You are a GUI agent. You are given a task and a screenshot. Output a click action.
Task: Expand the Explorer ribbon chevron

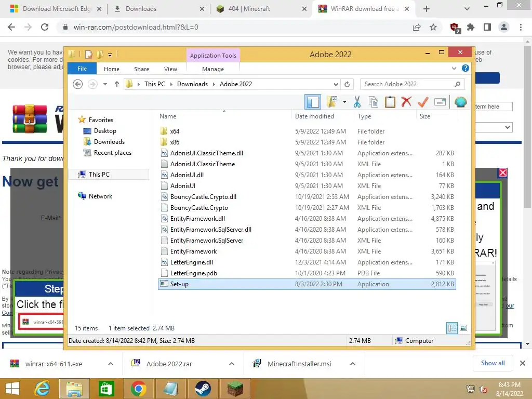point(454,68)
